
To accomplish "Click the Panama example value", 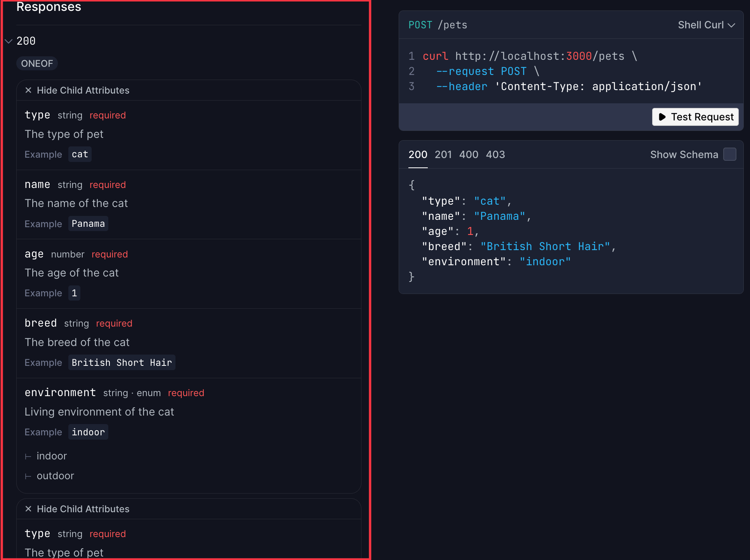I will pos(88,223).
